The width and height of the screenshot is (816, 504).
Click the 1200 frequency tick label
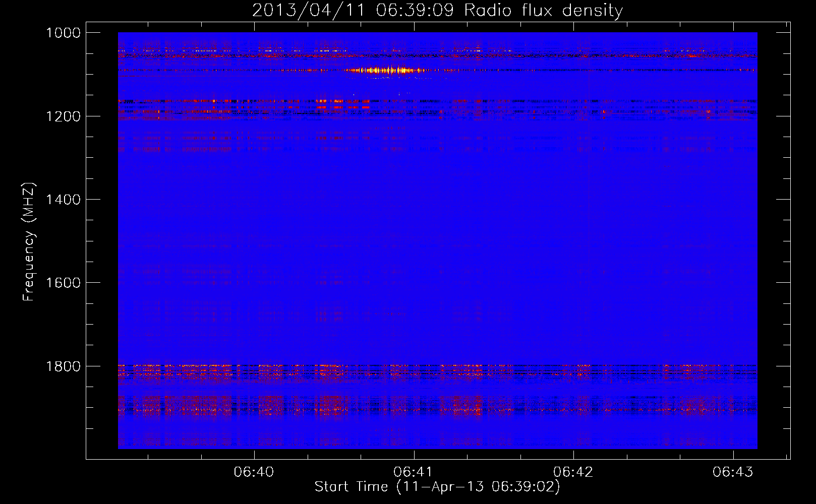point(63,116)
